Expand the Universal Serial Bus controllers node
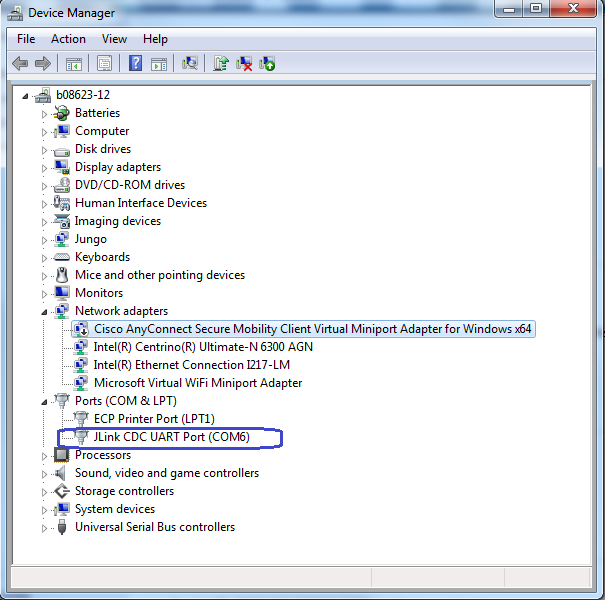This screenshot has height=600, width=605. pos(44,528)
